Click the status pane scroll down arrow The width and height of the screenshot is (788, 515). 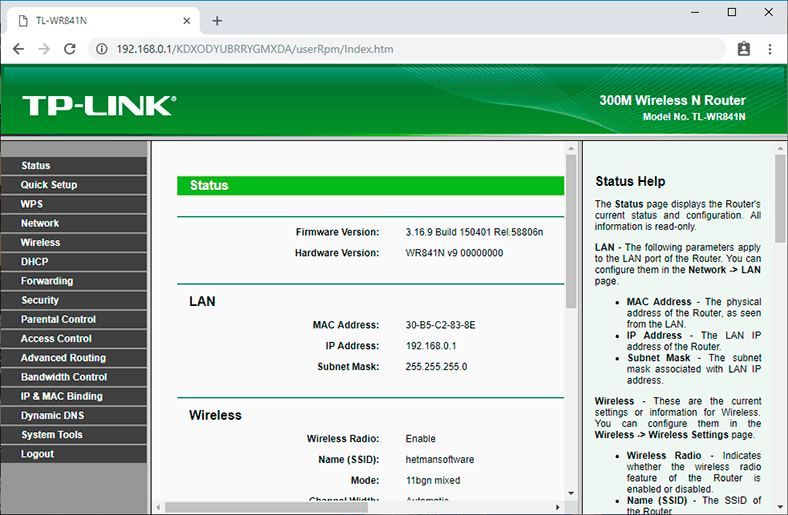[571, 493]
